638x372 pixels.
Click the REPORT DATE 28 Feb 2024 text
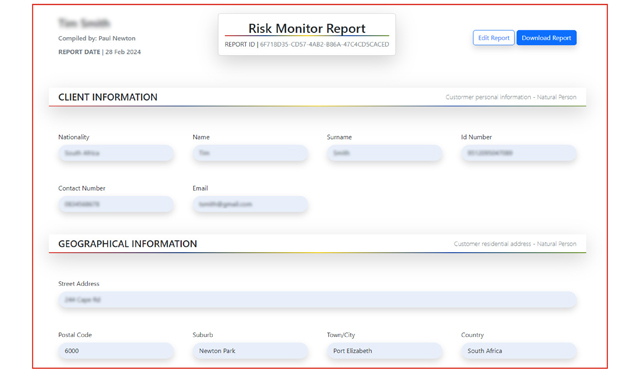[99, 52]
